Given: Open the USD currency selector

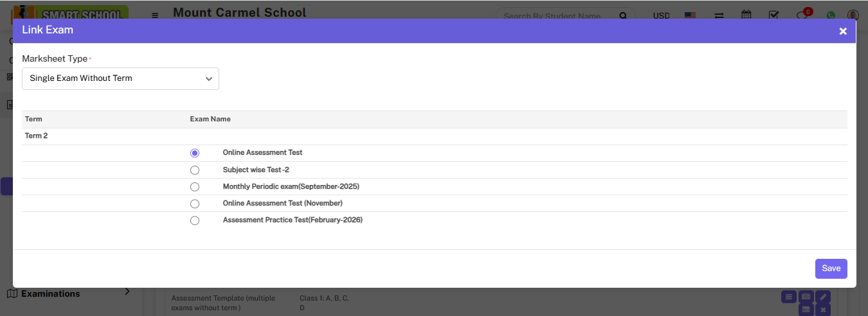Looking at the screenshot, I should pos(661,15).
